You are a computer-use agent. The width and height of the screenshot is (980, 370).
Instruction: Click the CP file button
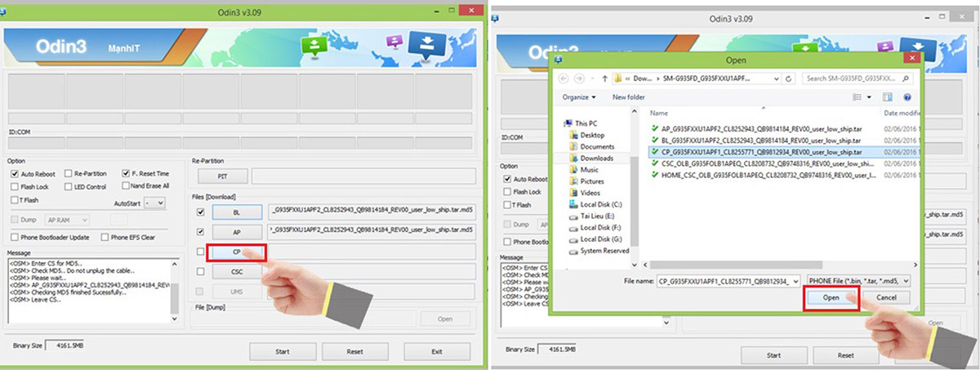[236, 252]
